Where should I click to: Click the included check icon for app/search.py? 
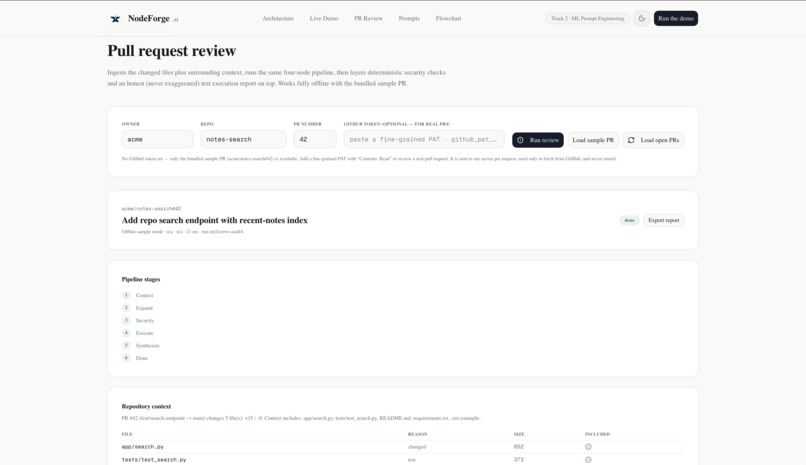tap(588, 447)
